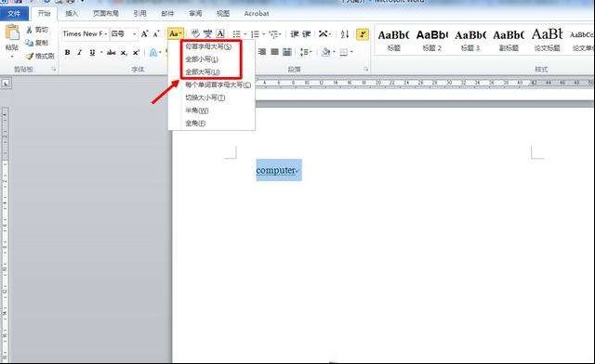Click the Paste clipboard icon
Image resolution: width=595 pixels, height=364 pixels.
coord(12,33)
